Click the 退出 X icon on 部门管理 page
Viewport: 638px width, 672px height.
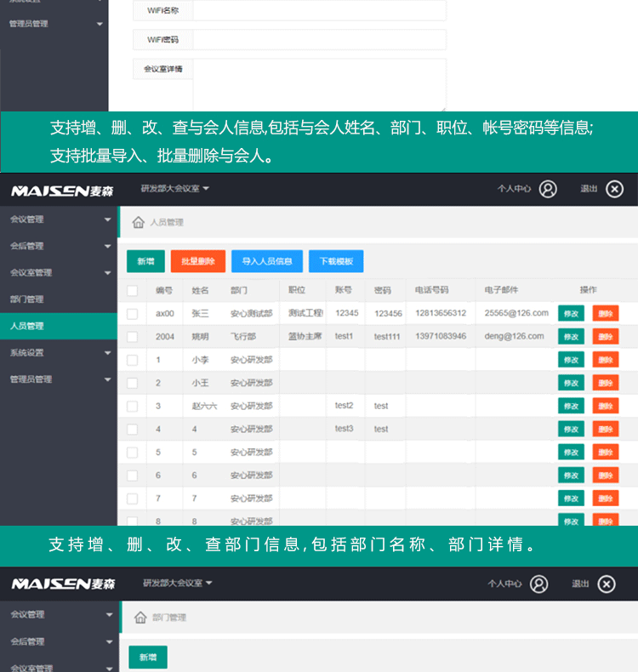click(606, 584)
